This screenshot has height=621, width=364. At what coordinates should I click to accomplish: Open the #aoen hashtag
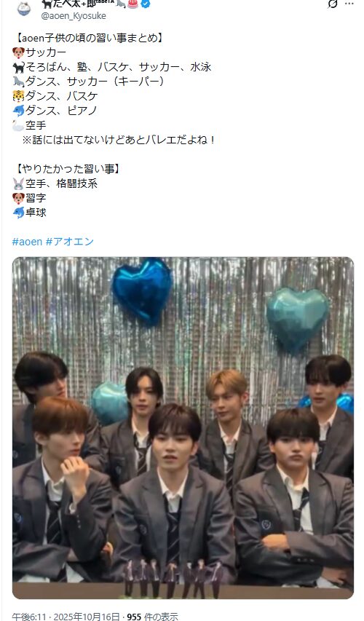pyautogui.click(x=27, y=242)
